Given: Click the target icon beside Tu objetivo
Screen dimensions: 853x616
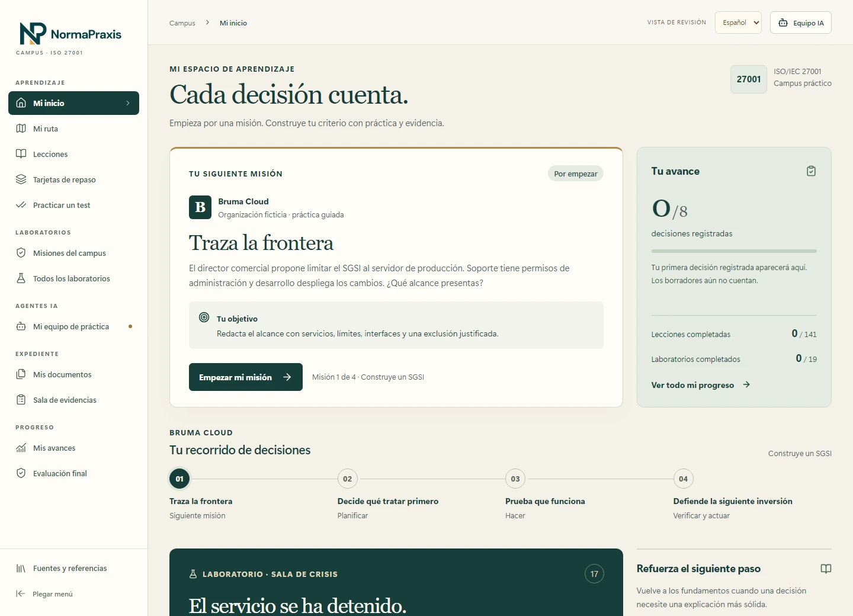Looking at the screenshot, I should tap(204, 317).
